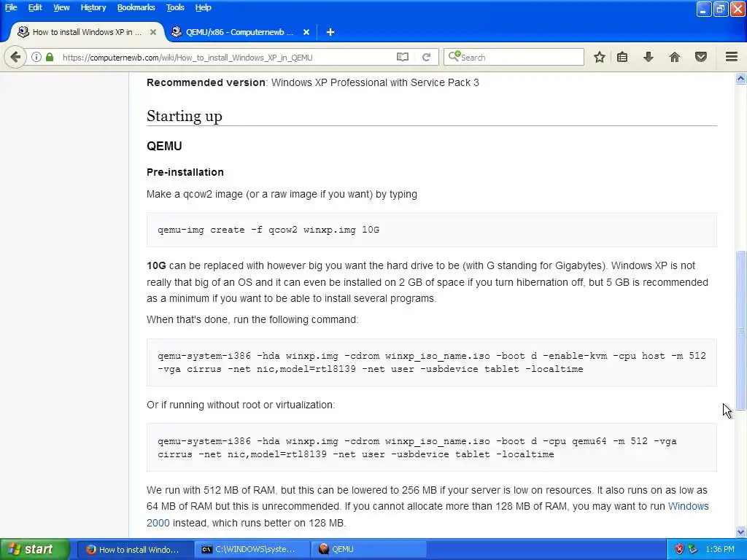The image size is (747, 560).
Task: Click the search engine magnifier icon
Action: (x=454, y=57)
